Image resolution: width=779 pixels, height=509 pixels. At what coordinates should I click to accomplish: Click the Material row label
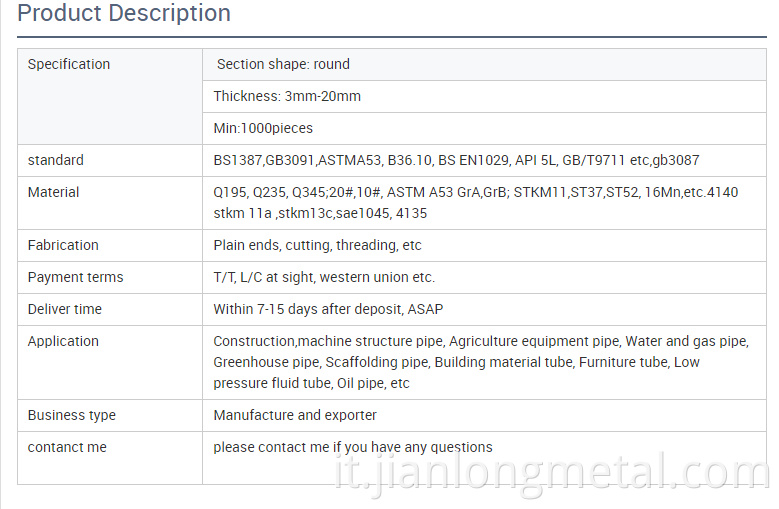pyautogui.click(x=53, y=192)
